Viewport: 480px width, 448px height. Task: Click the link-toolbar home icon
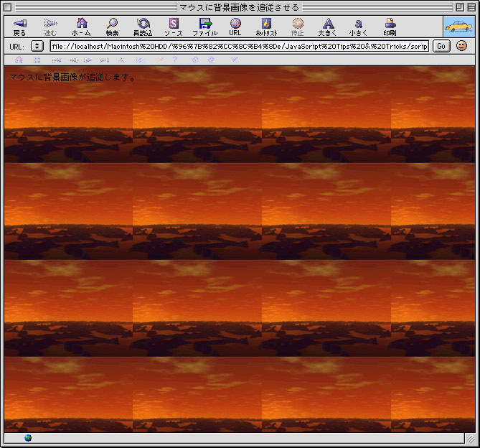click(19, 60)
